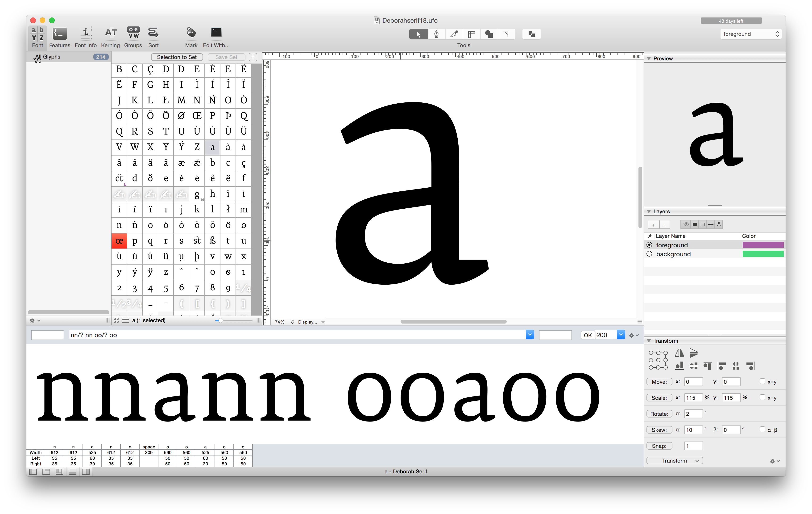Align selection to top
812x514 pixels.
(x=708, y=366)
